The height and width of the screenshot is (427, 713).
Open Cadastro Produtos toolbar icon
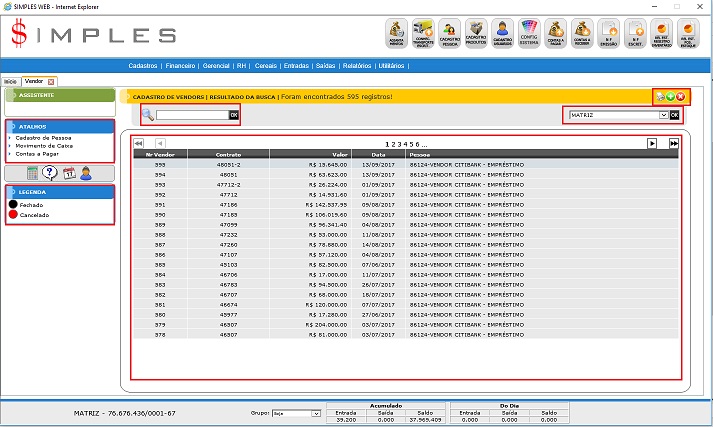[476, 35]
